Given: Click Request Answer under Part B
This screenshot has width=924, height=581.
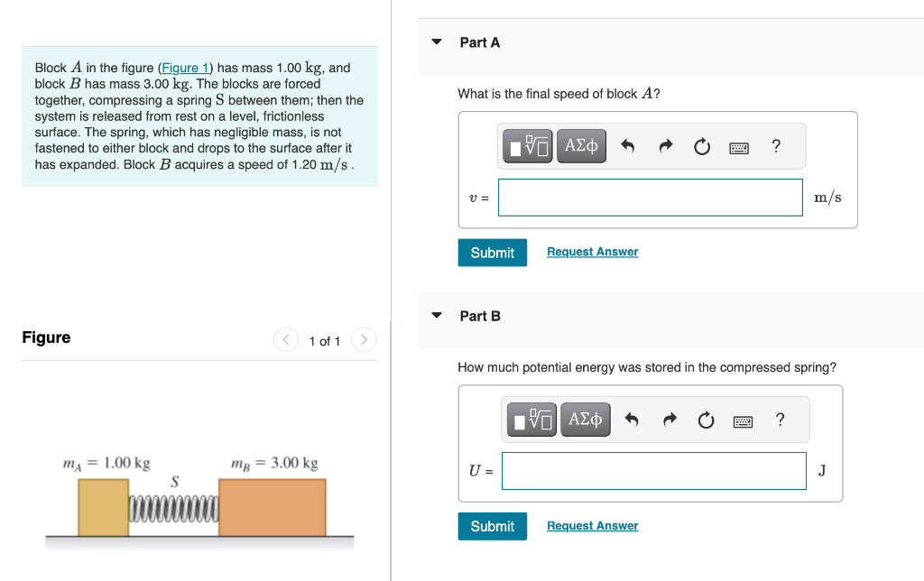Looking at the screenshot, I should pyautogui.click(x=592, y=525).
